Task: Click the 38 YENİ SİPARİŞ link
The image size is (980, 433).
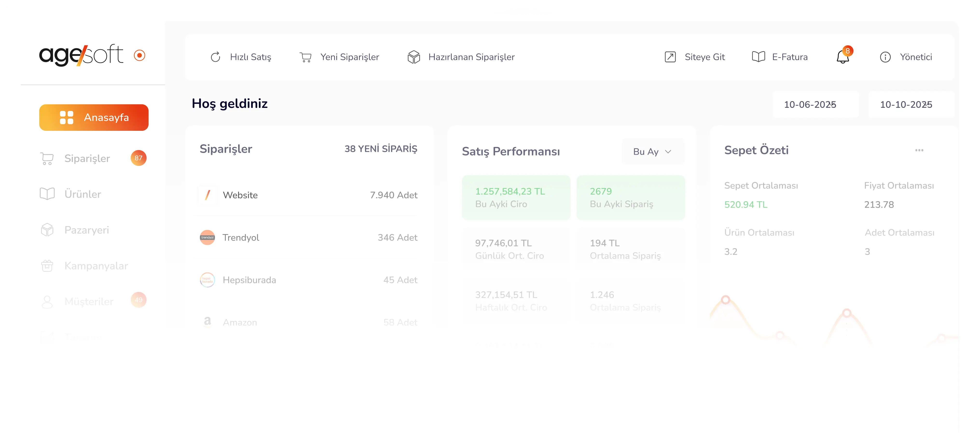Action: [380, 149]
